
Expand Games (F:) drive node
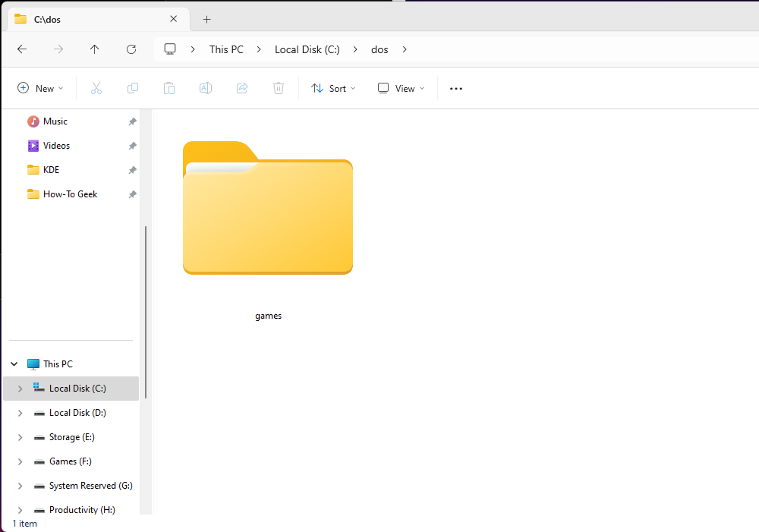pos(20,461)
